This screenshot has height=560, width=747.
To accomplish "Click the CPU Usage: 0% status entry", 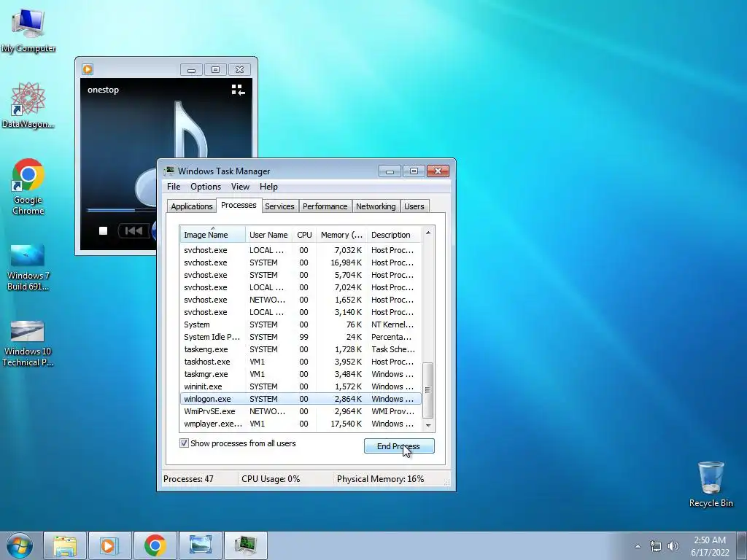I will (x=271, y=479).
